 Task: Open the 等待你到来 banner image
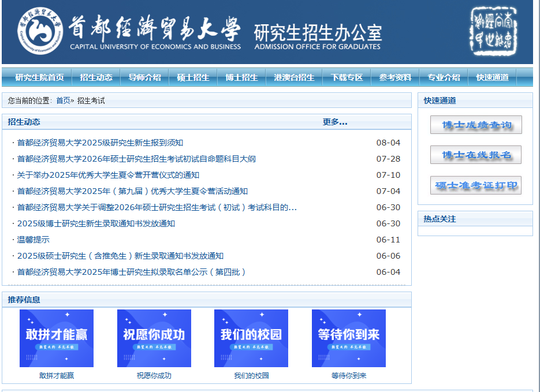coord(349,338)
